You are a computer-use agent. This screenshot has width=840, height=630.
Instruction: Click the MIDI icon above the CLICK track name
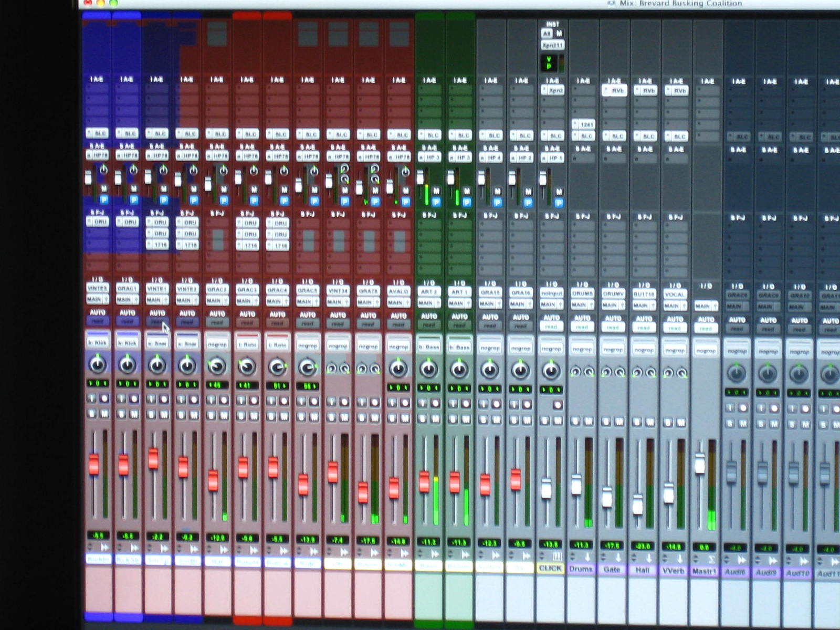click(x=557, y=556)
